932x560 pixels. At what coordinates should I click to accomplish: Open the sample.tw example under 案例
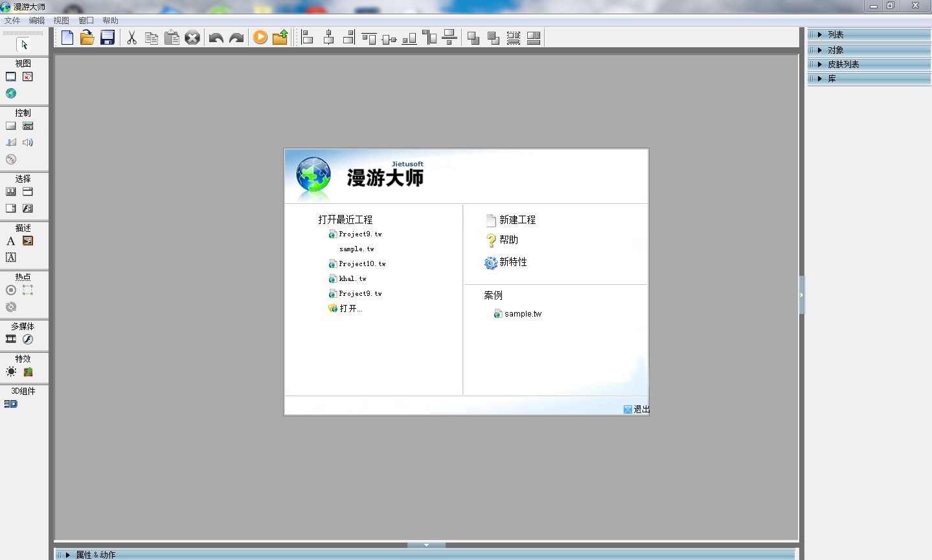click(517, 314)
